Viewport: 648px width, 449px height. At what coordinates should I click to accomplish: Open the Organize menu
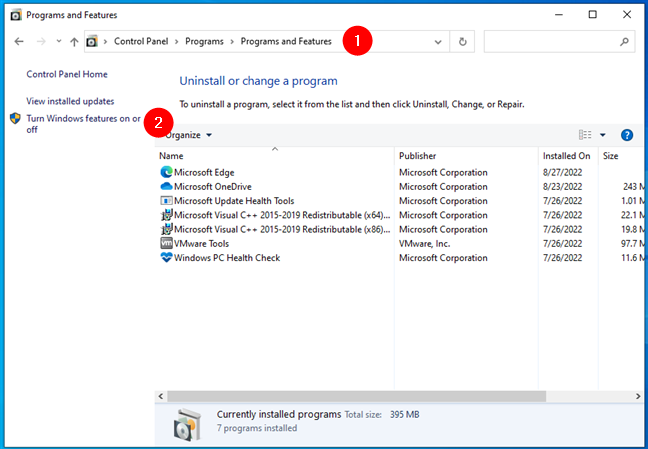(188, 135)
